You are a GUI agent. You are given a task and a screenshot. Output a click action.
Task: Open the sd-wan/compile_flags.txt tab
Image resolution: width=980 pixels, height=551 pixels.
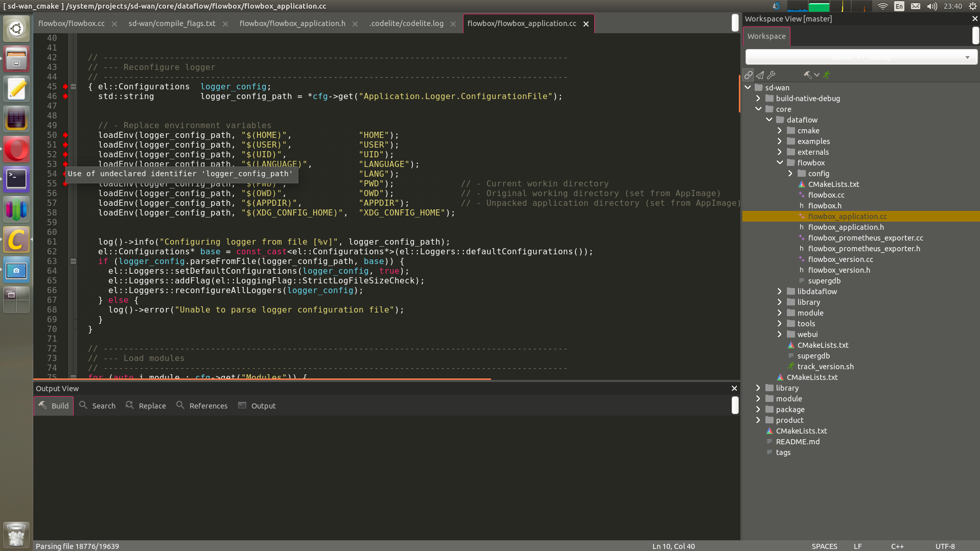(172, 23)
